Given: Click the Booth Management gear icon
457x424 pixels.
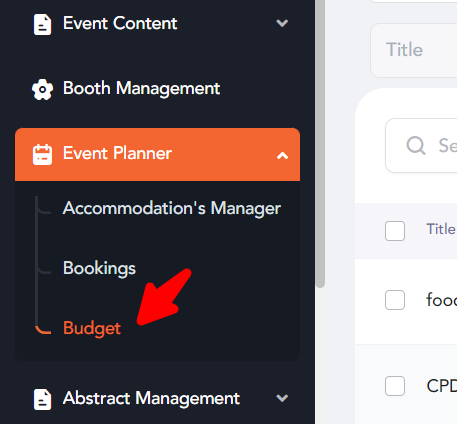Looking at the screenshot, I should pos(42,89).
